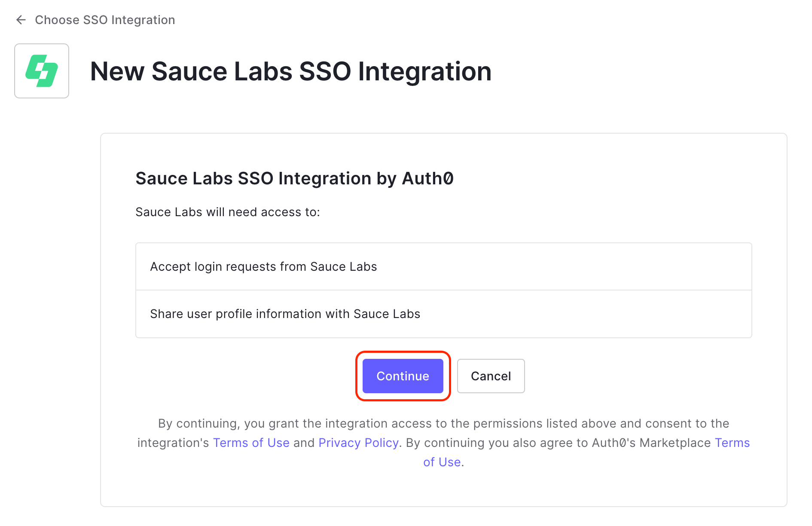Click the "Choose SSO Integration" breadcrumb link
Screen dimensions: 812x526
(x=105, y=20)
